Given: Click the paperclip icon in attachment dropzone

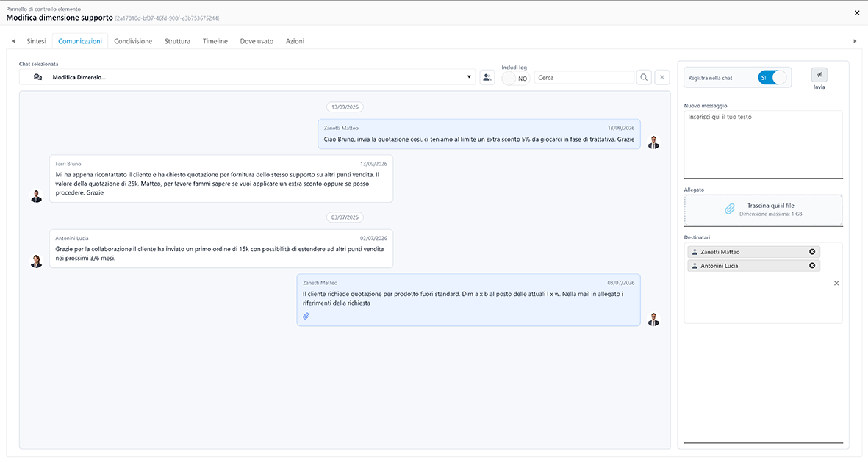Looking at the screenshot, I should (x=730, y=209).
